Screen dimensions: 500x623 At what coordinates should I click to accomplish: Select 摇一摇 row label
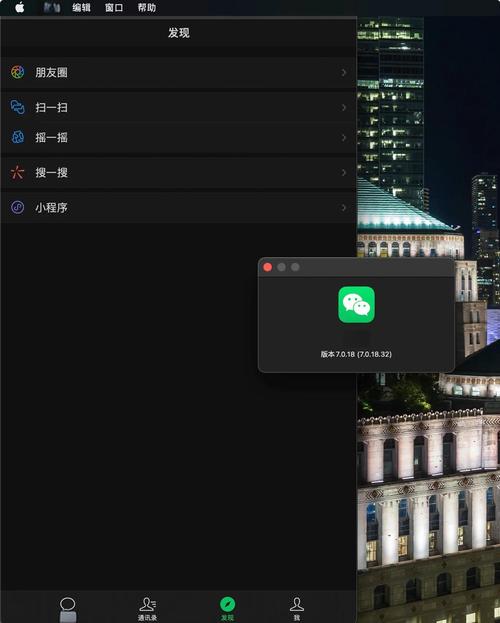pyautogui.click(x=51, y=137)
